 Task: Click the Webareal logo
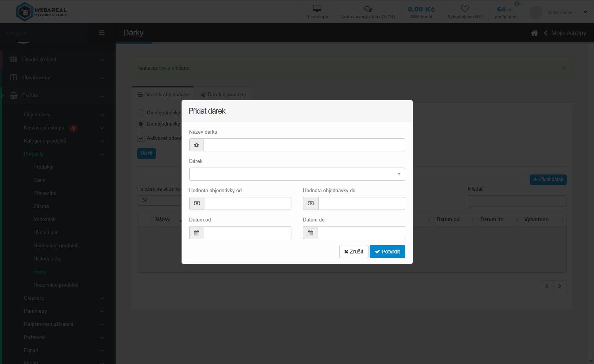click(42, 12)
